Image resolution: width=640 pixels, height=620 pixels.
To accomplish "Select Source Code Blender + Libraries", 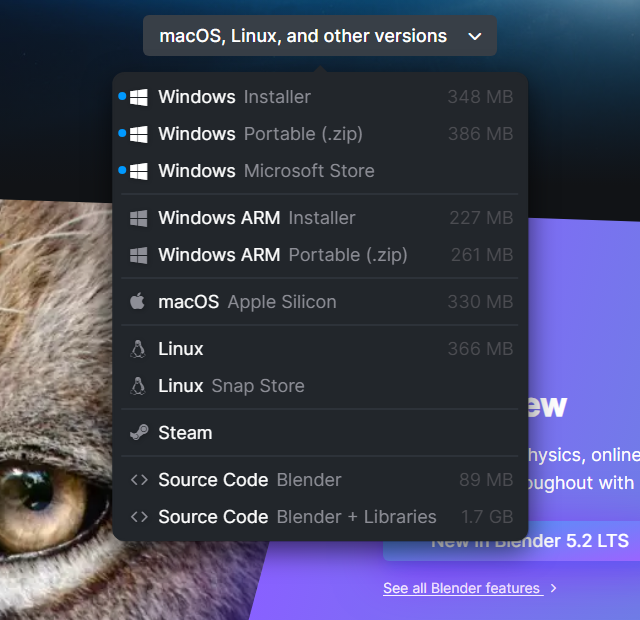I will coord(320,517).
